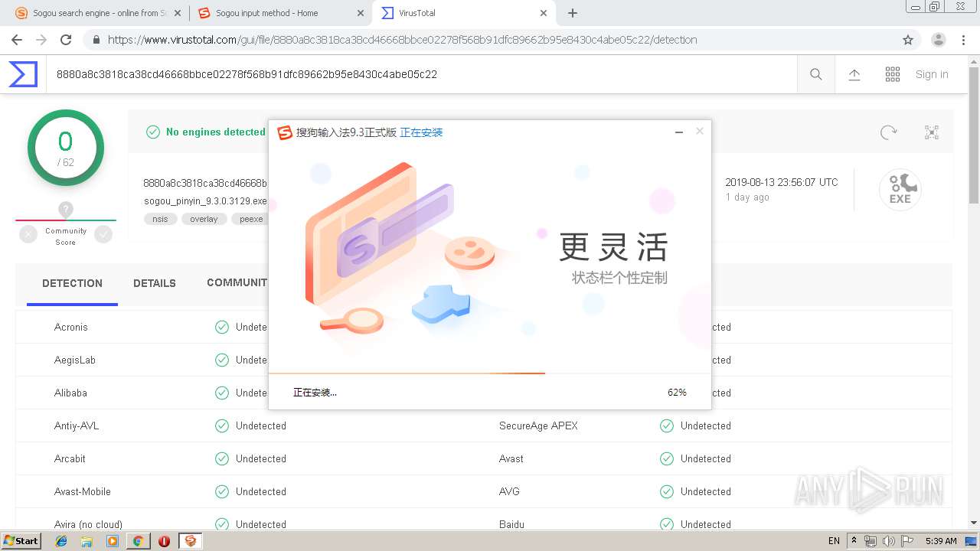Click the 62% progress text
This screenshot has width=980, height=551.
(677, 392)
